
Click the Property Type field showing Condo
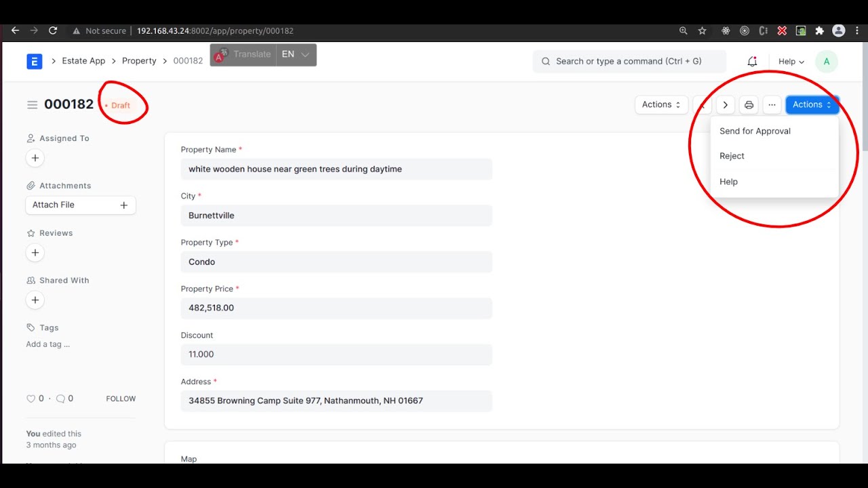coord(336,262)
